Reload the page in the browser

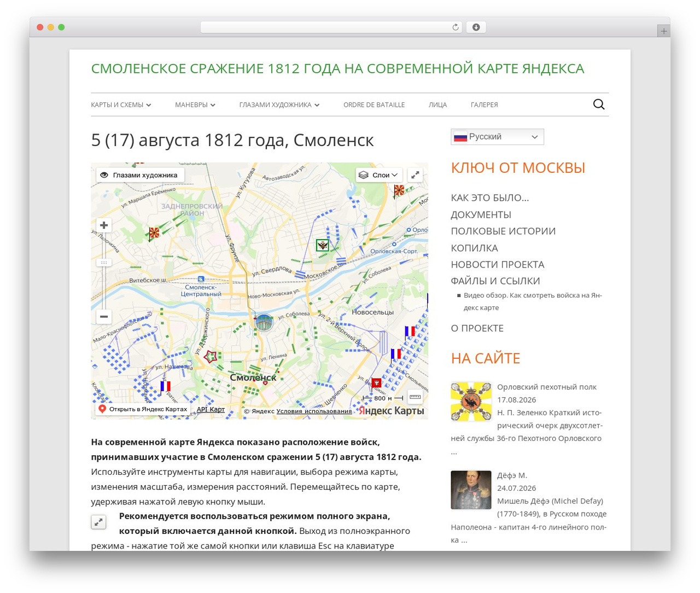point(455,27)
